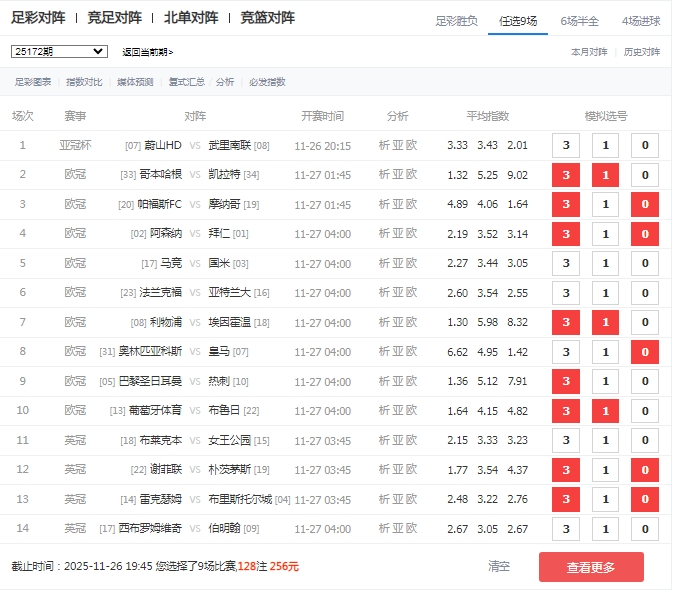673x591 pixels.
Task: Switch to the 足彩胜负 tab
Action: (457, 20)
